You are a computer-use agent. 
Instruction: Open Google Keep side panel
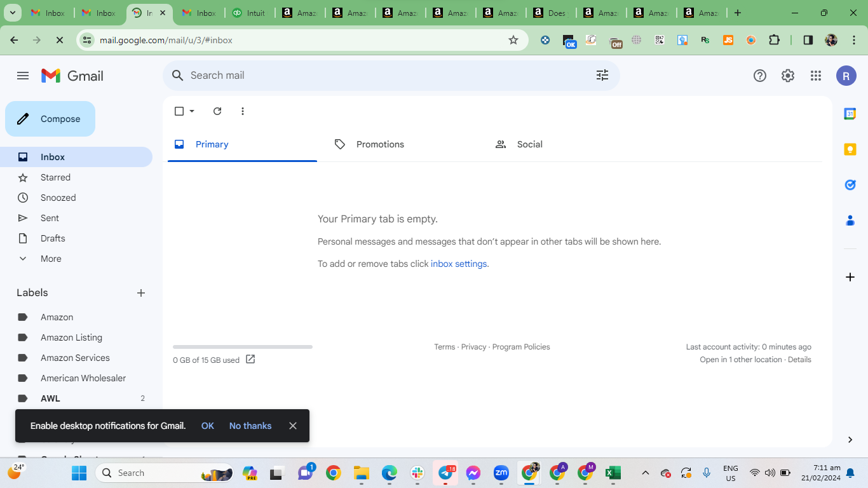(850, 149)
